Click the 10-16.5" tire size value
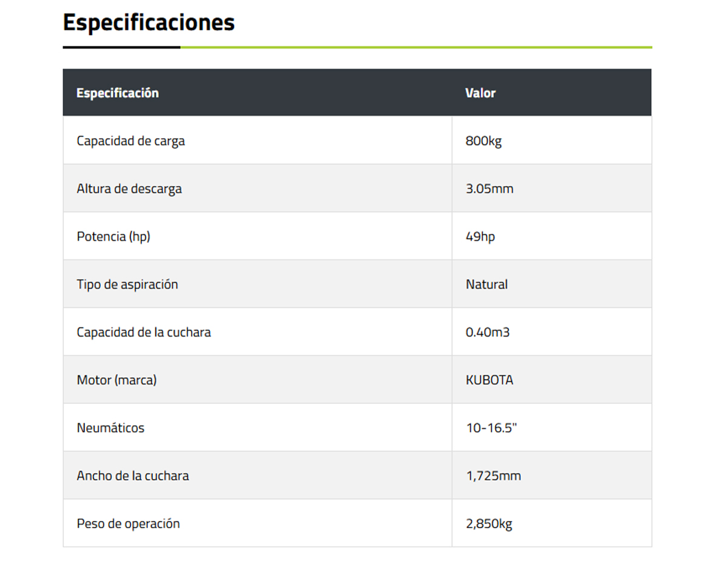Viewport: 728px width, 564px height. tap(491, 428)
